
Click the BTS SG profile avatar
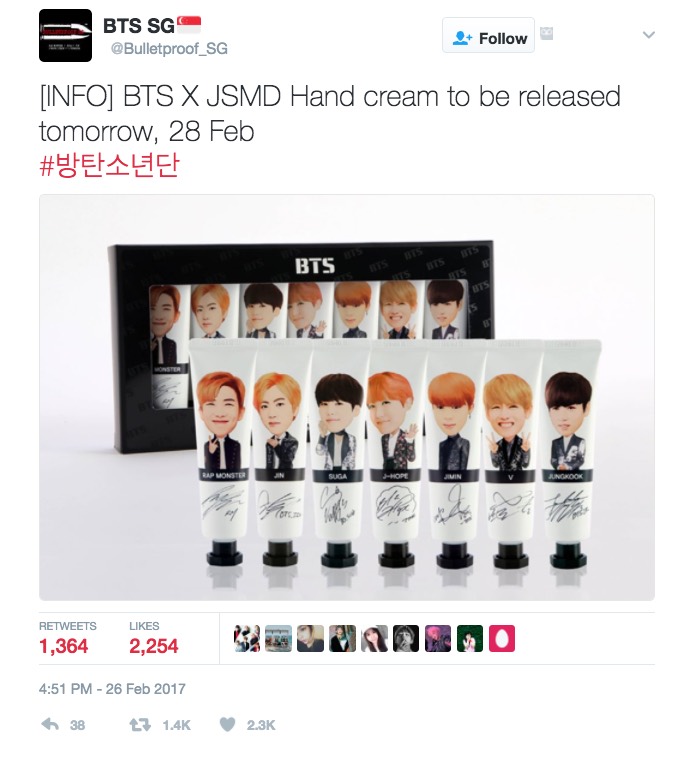click(x=65, y=35)
